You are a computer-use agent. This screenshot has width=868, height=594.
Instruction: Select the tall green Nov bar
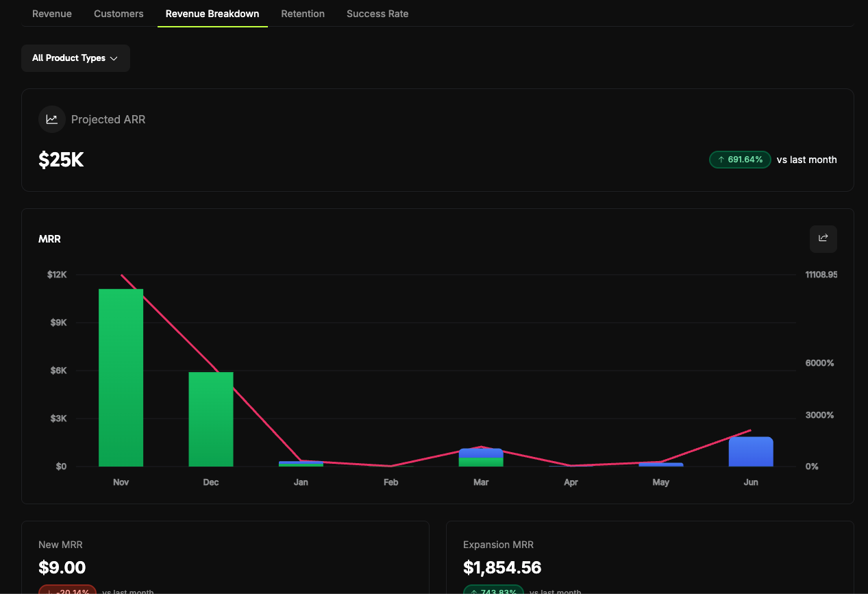[x=121, y=377]
